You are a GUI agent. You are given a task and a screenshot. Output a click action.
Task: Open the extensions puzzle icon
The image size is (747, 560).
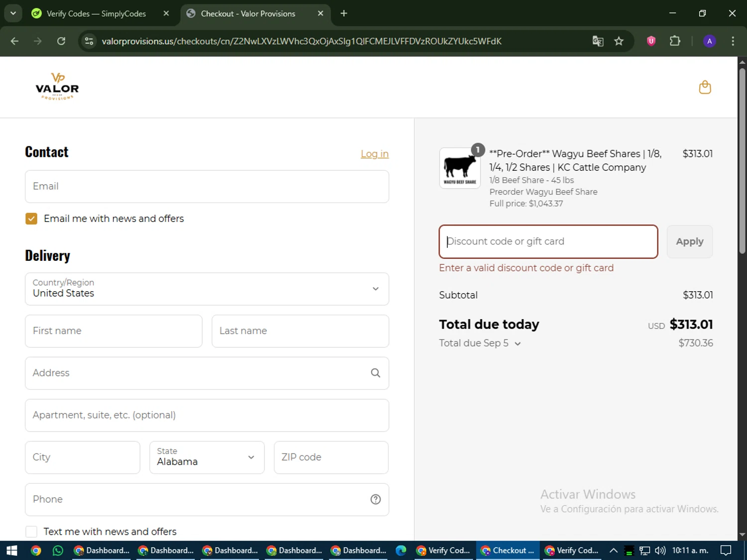tap(675, 41)
